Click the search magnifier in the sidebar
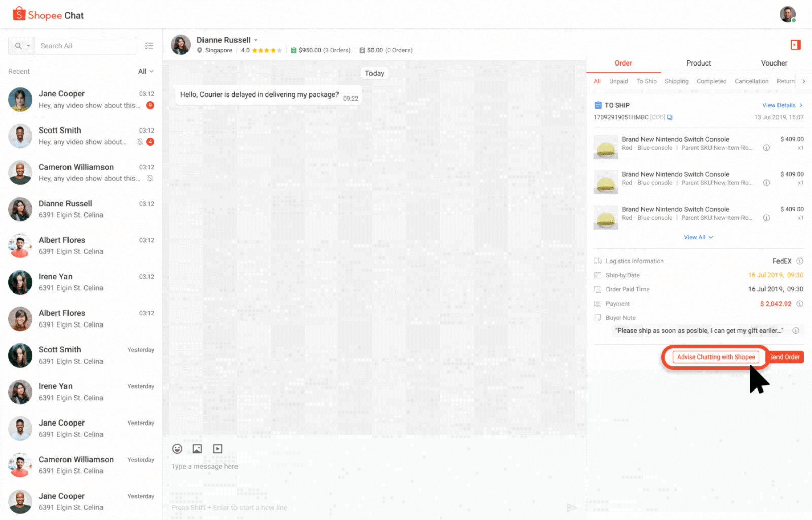 point(17,45)
